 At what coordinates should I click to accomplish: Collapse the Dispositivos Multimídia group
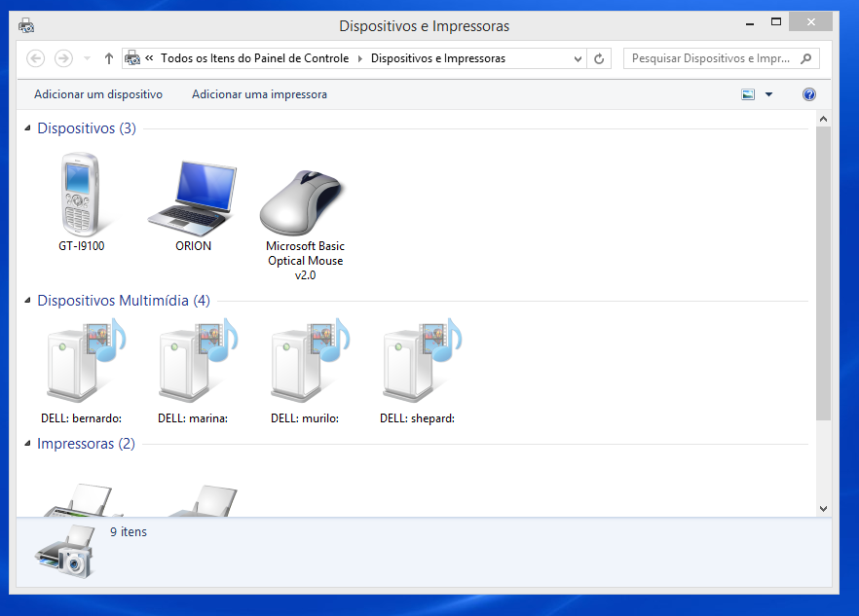coord(27,301)
